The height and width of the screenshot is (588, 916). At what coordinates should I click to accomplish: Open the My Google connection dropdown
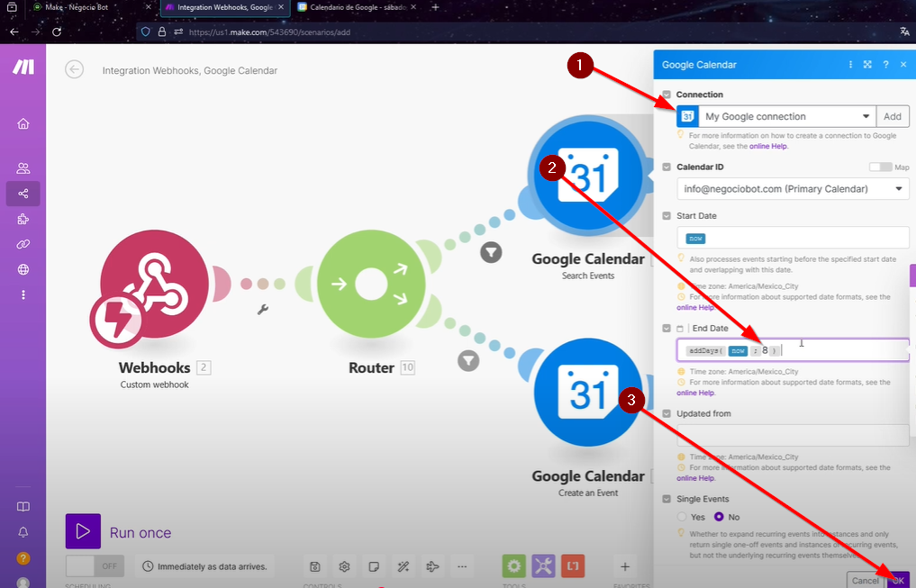[786, 116]
